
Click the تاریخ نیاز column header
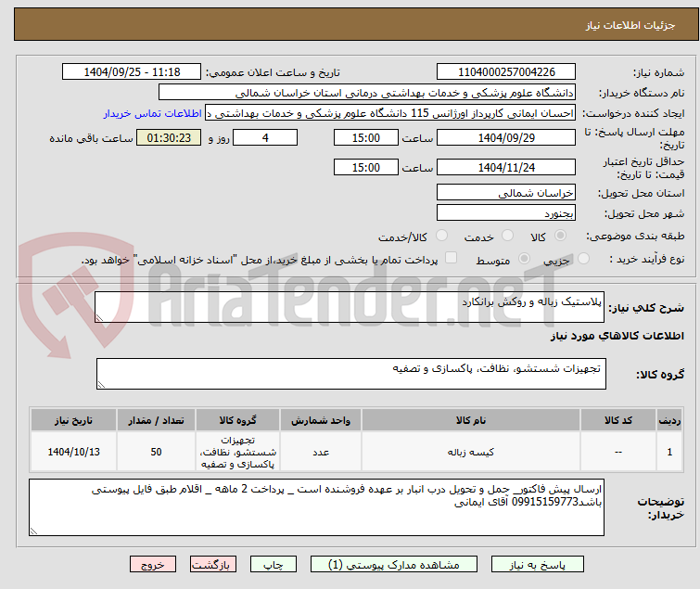[73, 420]
